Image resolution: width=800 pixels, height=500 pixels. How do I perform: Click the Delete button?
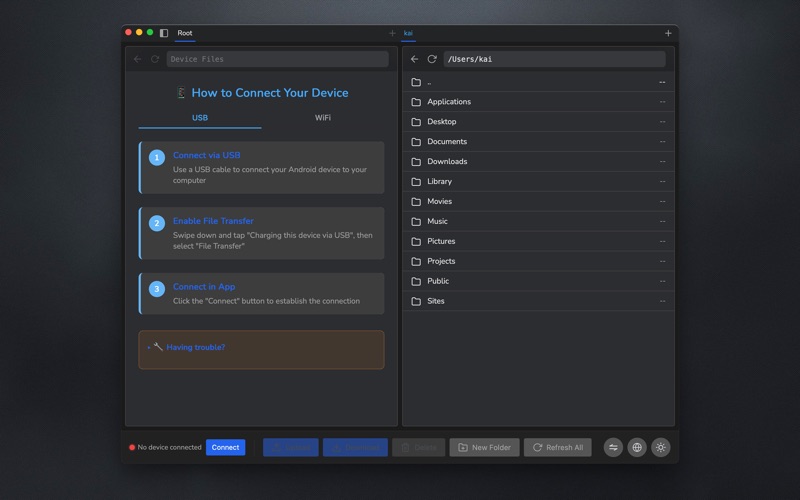418,447
